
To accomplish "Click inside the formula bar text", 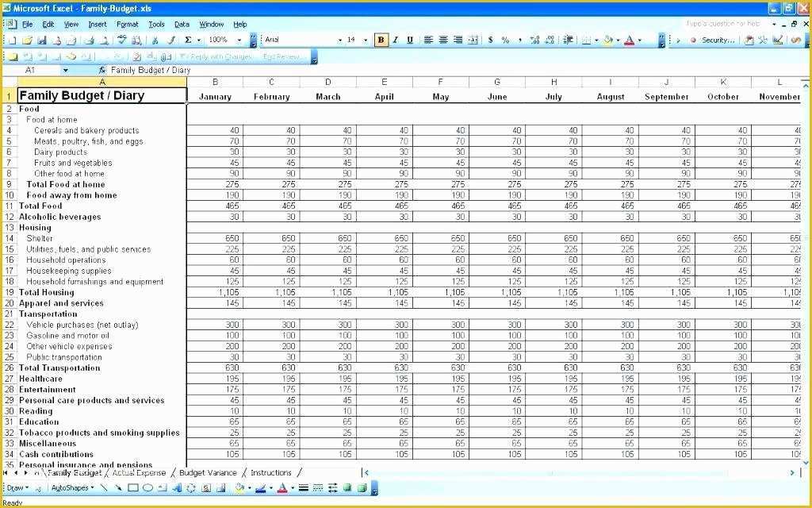I will coord(150,70).
